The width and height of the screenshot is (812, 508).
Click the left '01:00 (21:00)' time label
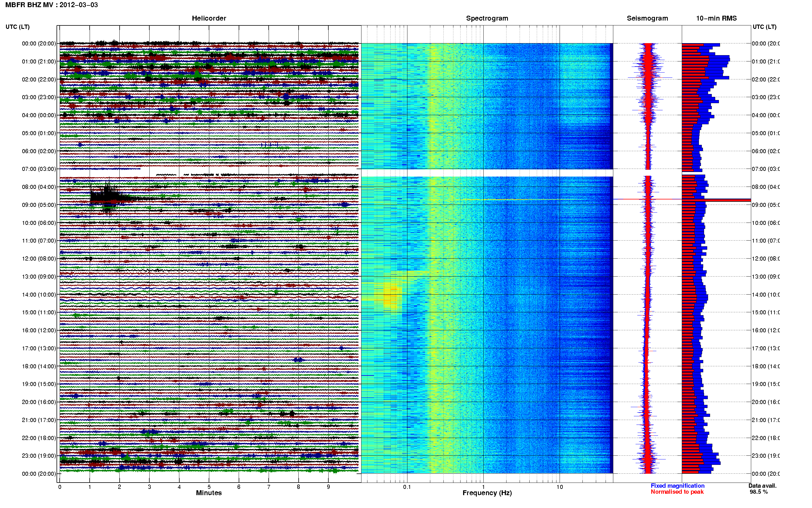[39, 61]
